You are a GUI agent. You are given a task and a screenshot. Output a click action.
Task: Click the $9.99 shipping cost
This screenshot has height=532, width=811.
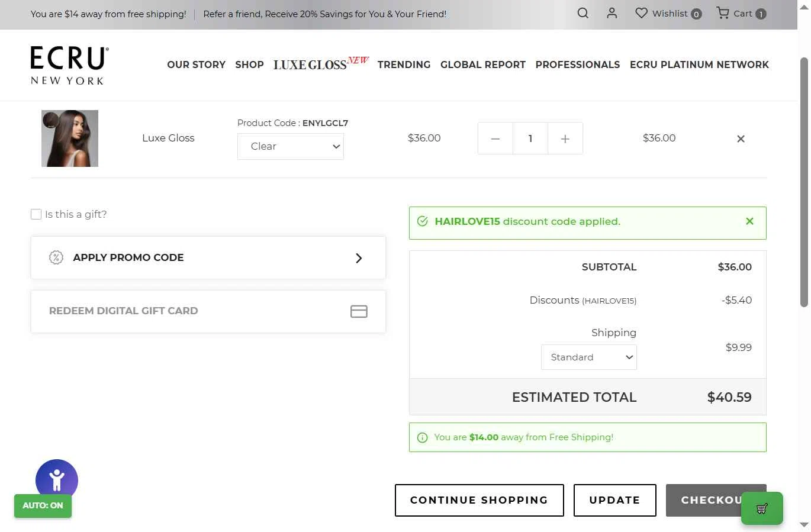point(739,347)
